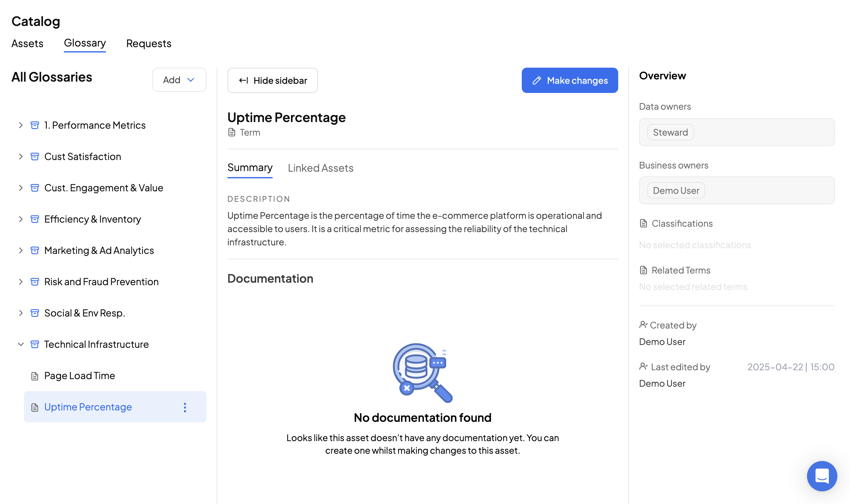This screenshot has height=504, width=850.
Task: Open the Requests tab
Action: point(148,43)
